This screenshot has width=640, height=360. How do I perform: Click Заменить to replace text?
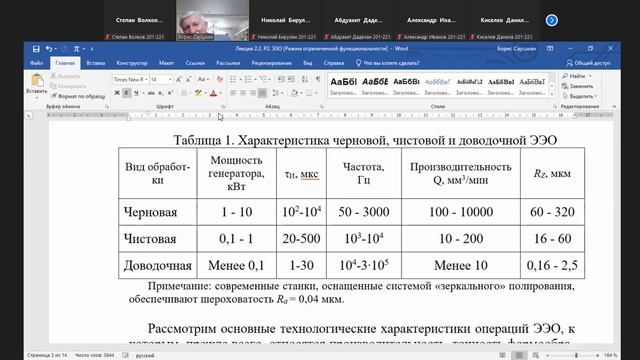578,86
